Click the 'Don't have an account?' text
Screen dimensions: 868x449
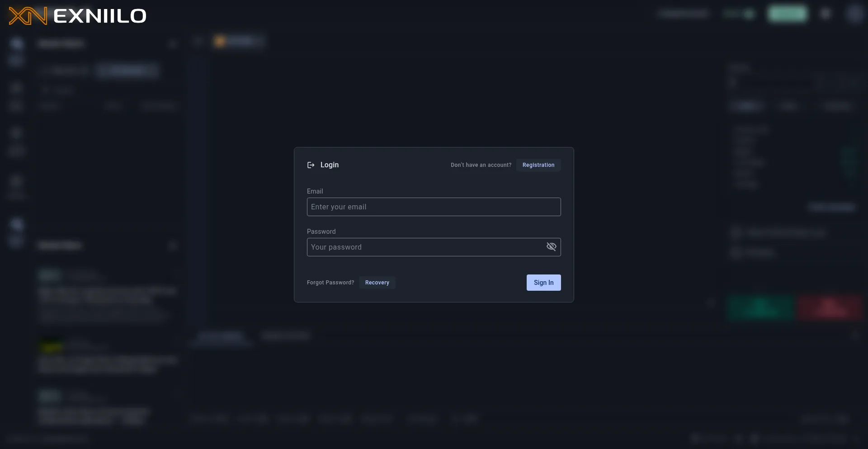[481, 165]
